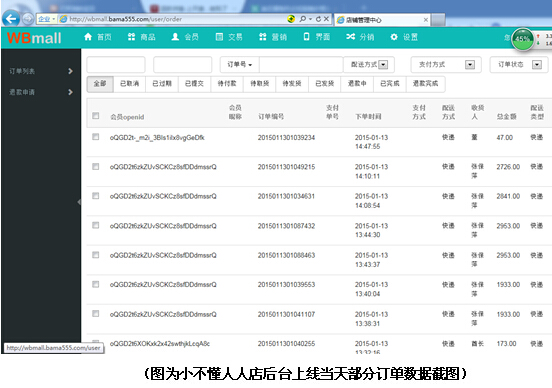Image resolution: width=552 pixels, height=388 pixels.
Task: Click the first empty date input field
Action: [x=116, y=64]
